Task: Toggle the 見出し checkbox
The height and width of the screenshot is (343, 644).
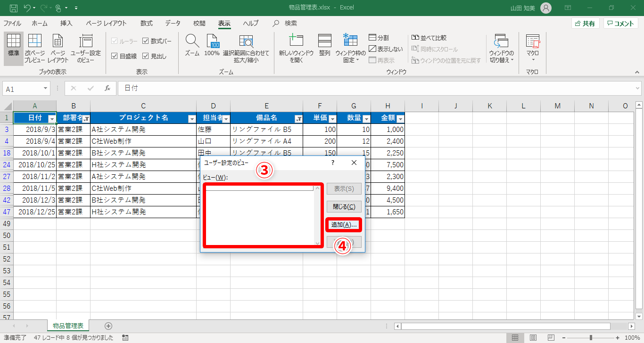Action: pos(155,56)
